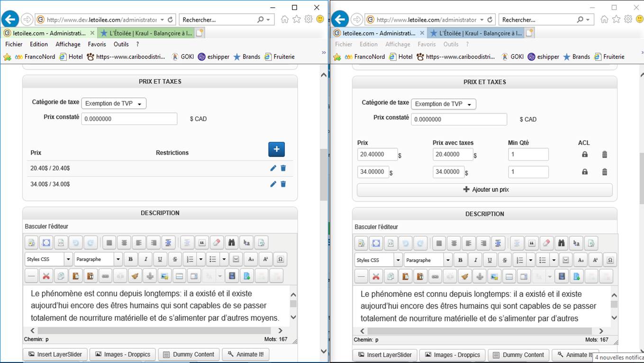Open the left browser address bar dropdown arrow
The width and height of the screenshot is (644, 363).
[162, 20]
